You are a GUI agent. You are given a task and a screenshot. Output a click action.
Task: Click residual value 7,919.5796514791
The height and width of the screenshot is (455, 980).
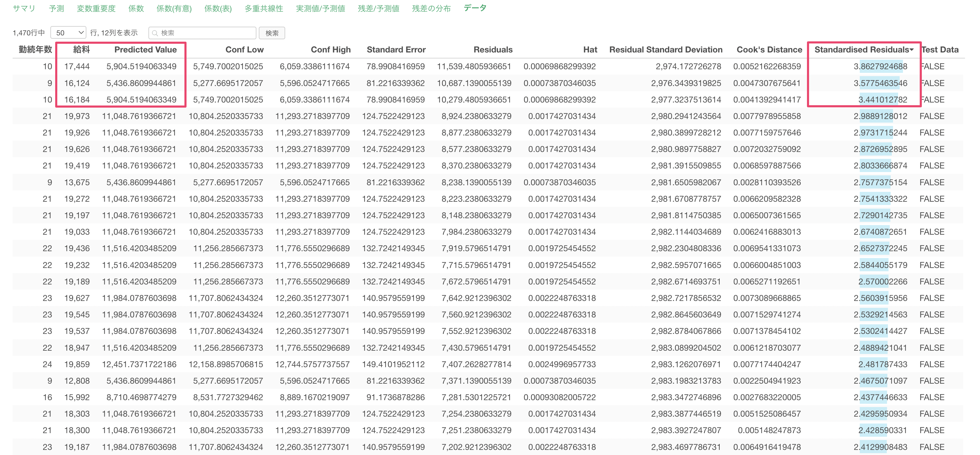click(476, 248)
